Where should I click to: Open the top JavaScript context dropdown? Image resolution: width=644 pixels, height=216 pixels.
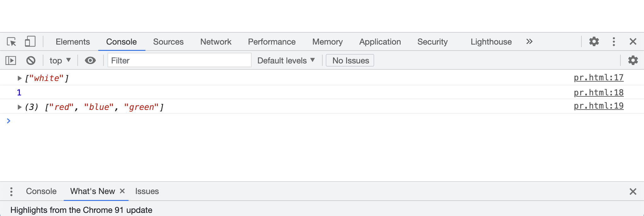[60, 61]
